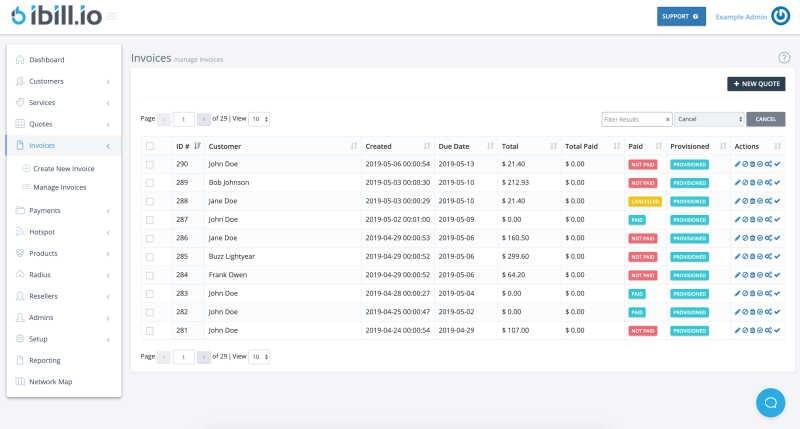Toggle the hamburger menu beside the logo
800x429 pixels.
tap(112, 16)
